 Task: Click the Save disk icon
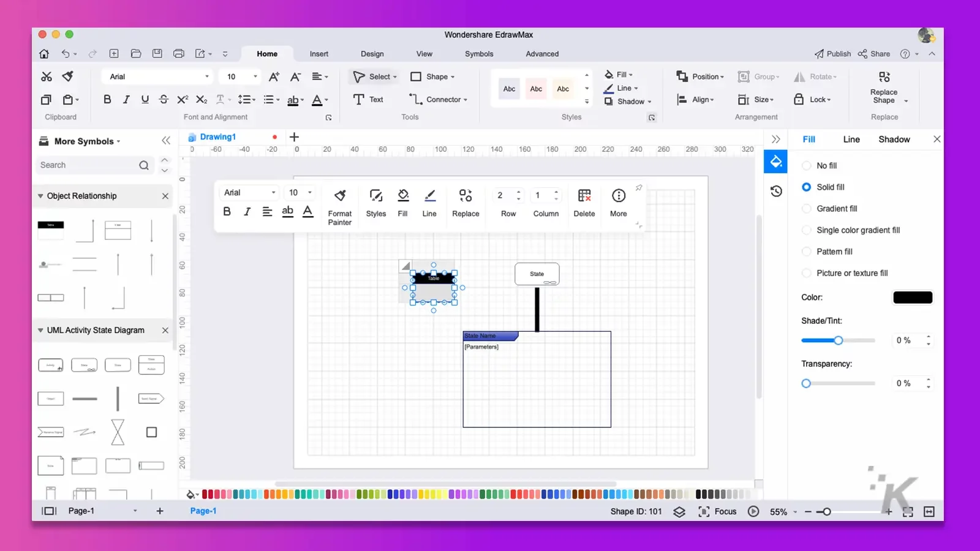coord(157,54)
